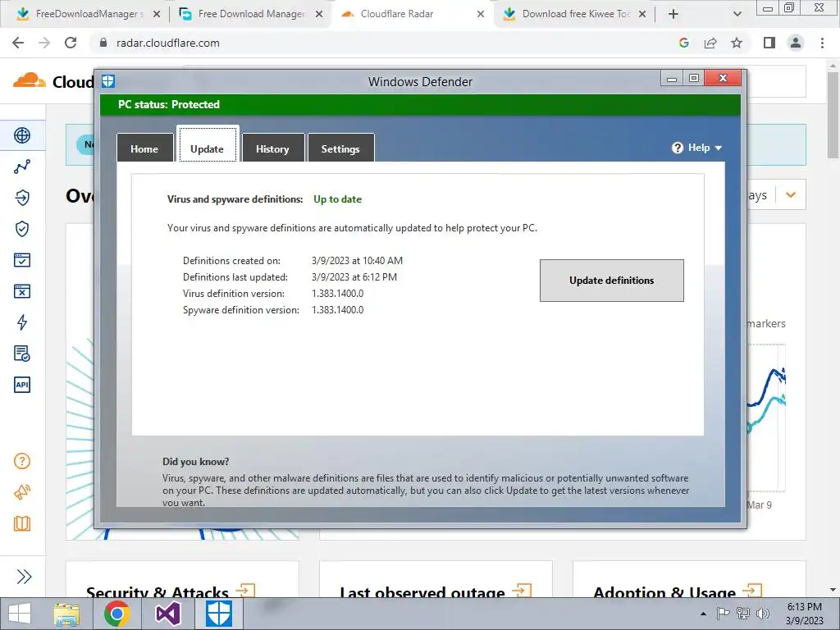The image size is (840, 630).
Task: Open the Chrome profile avatar
Action: click(796, 43)
